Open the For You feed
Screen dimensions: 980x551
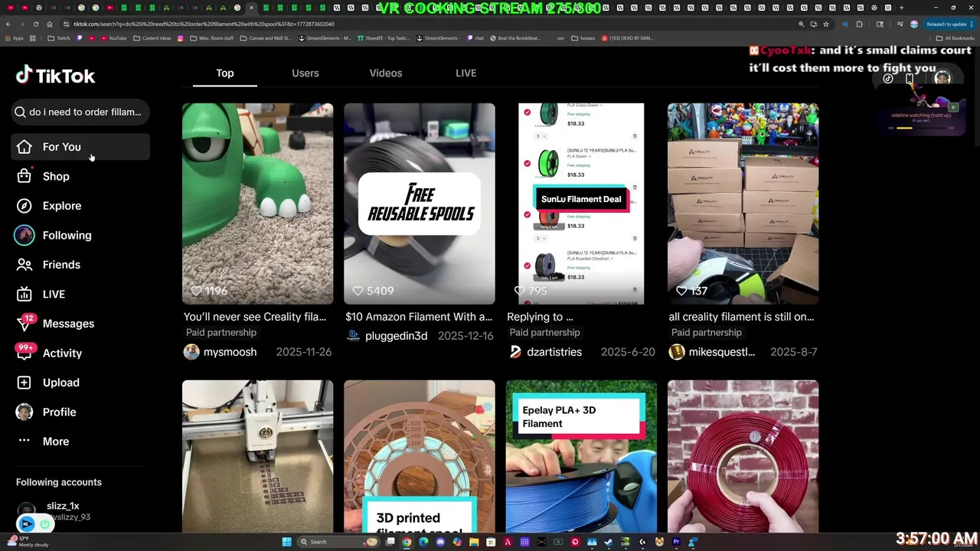coord(80,147)
